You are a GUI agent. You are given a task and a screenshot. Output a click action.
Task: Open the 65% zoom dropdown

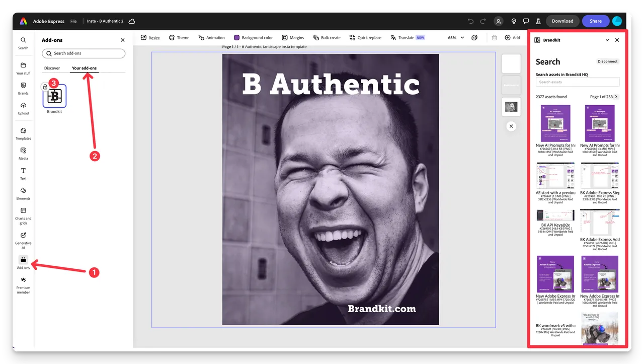click(456, 38)
